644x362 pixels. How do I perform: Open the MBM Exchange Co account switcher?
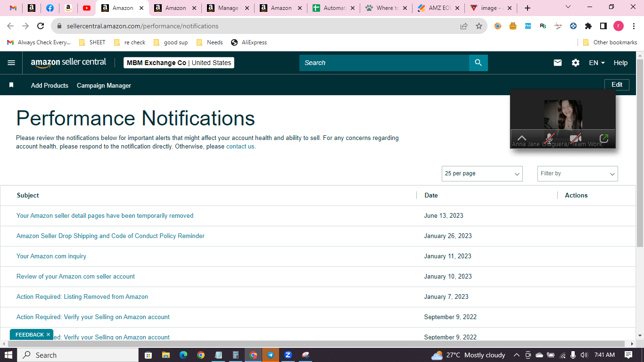179,63
